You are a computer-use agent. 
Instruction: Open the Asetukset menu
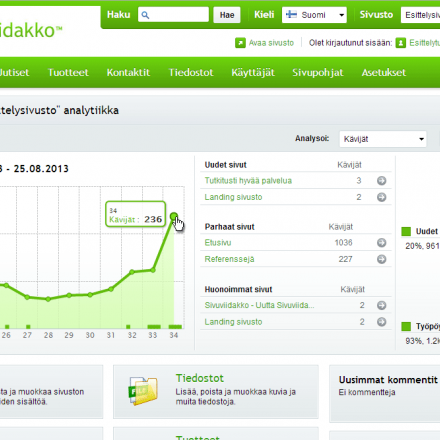point(384,73)
